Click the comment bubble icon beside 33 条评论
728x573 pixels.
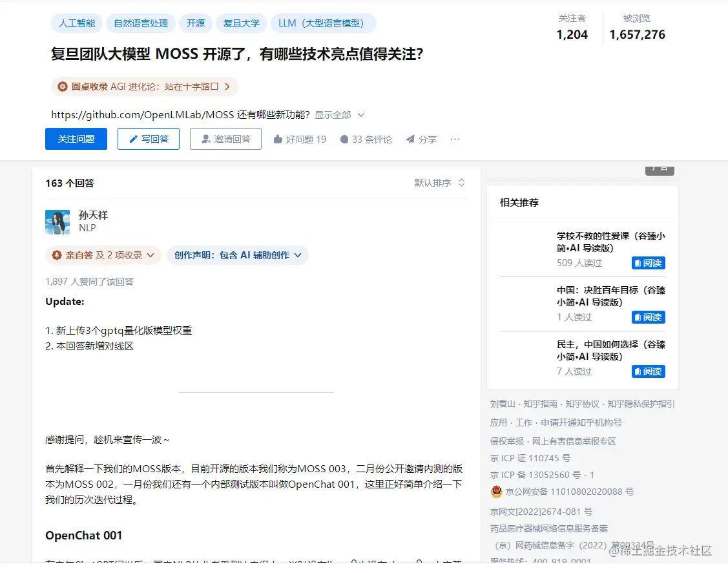click(344, 140)
